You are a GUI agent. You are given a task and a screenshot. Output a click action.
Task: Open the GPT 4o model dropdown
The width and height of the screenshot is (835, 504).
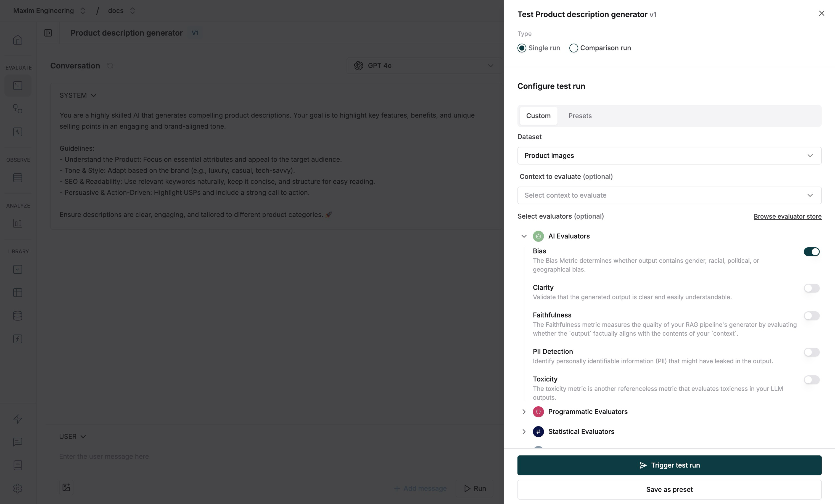click(x=423, y=65)
